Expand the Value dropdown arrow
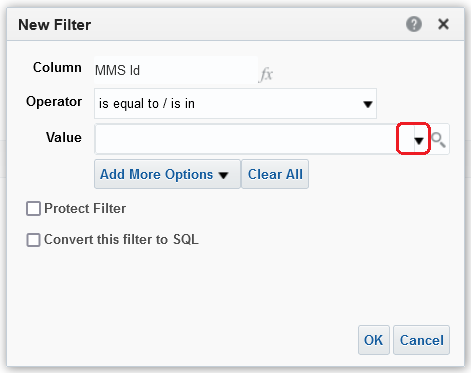Screen dimensions: 471x373 click(419, 141)
